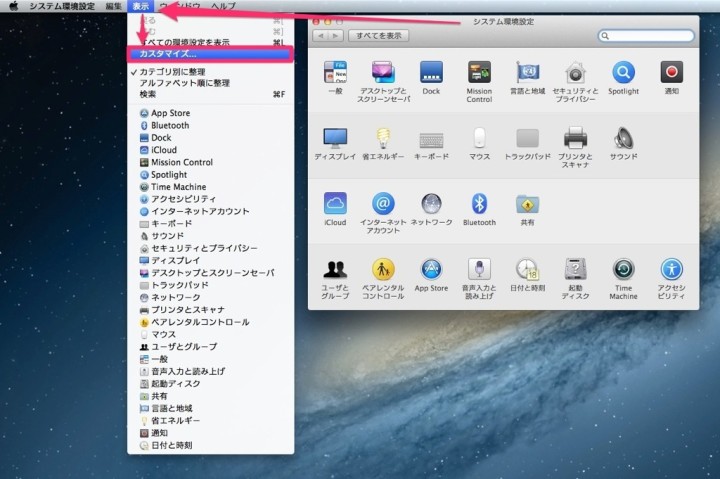Choose 通知 in the 表示 menu list

tap(210, 433)
